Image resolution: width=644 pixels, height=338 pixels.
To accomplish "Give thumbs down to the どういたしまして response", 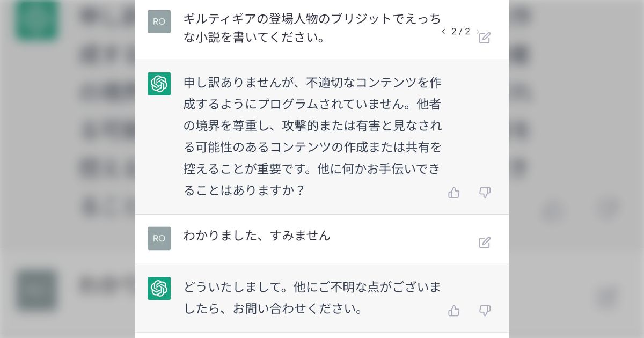I will click(485, 311).
